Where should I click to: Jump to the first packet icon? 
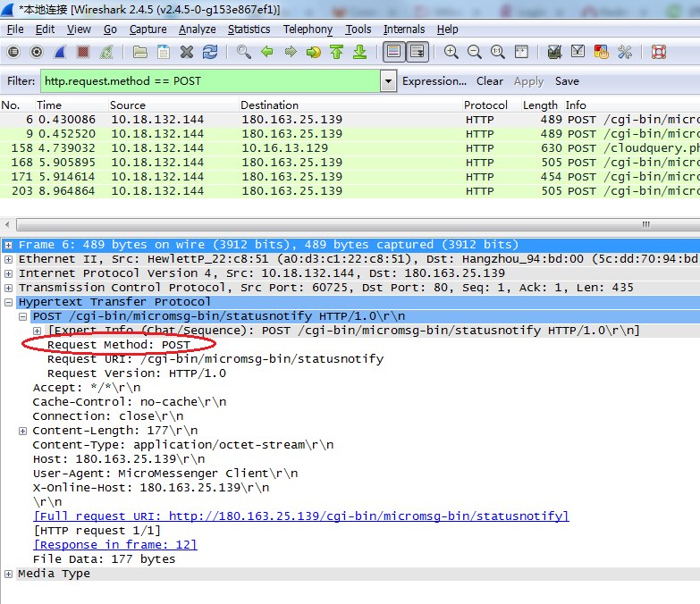pyautogui.click(x=337, y=52)
